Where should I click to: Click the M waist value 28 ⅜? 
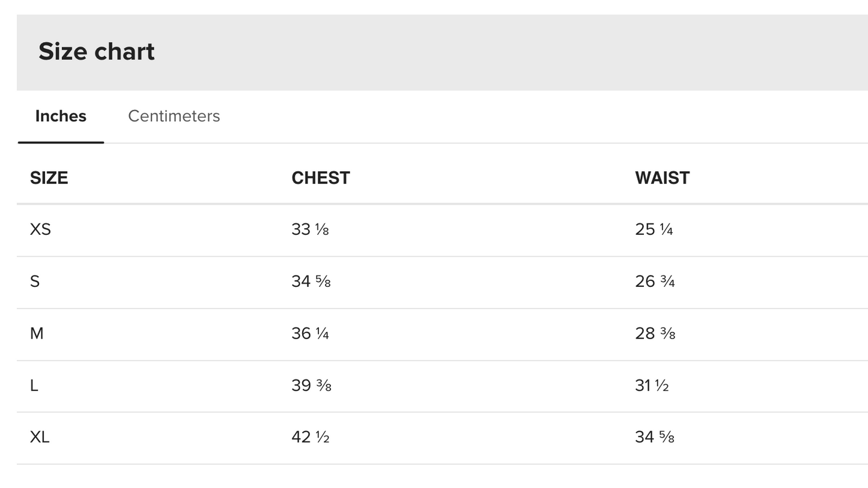click(x=655, y=333)
